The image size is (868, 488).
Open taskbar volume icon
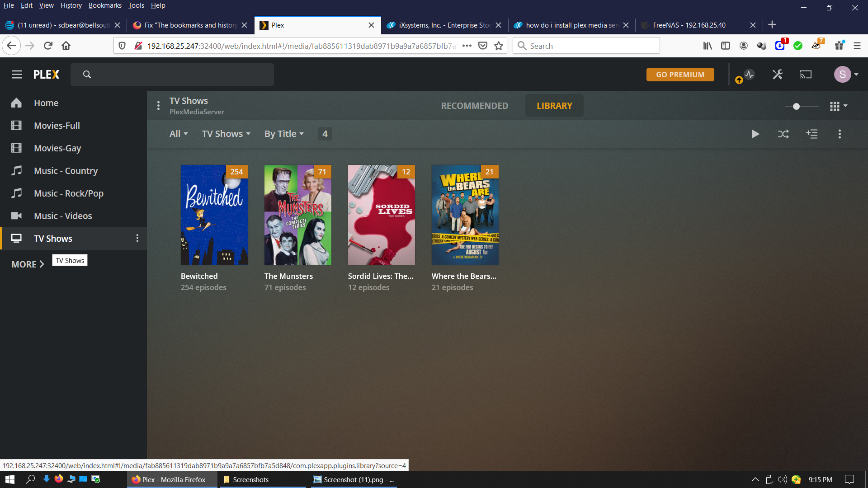tap(782, 479)
